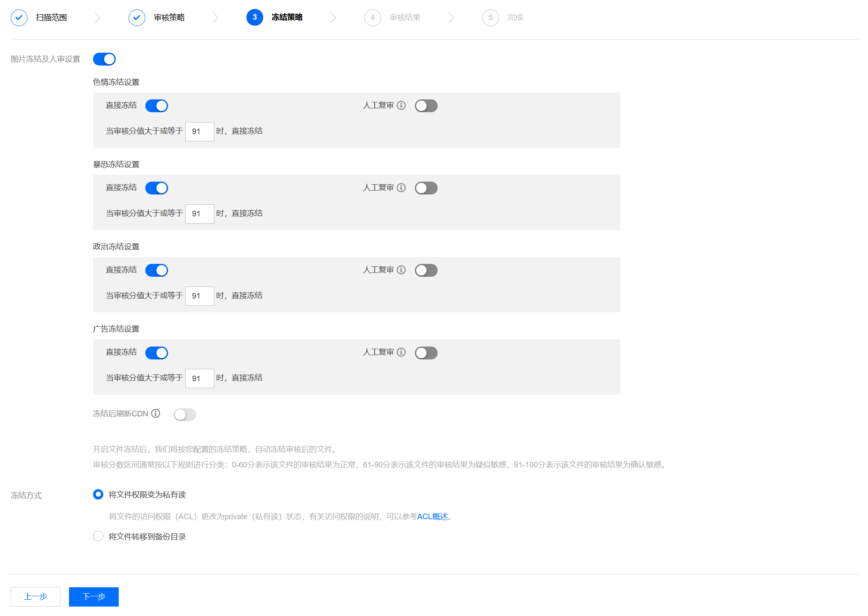Image resolution: width=868 pixels, height=616 pixels.
Task: Click info icon next to 色情 人工复审
Action: coord(401,105)
